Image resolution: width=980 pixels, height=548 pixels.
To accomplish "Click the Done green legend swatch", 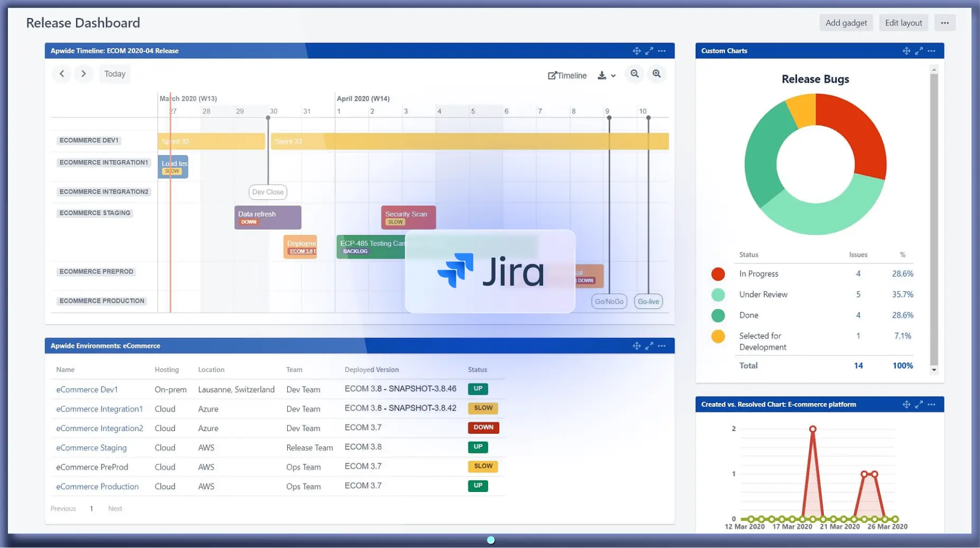I will (x=718, y=316).
